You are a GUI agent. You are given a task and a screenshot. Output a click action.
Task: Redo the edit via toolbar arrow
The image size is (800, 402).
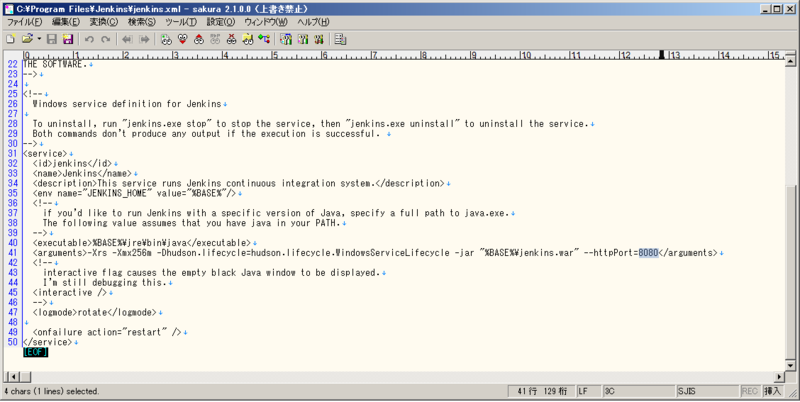coord(106,39)
